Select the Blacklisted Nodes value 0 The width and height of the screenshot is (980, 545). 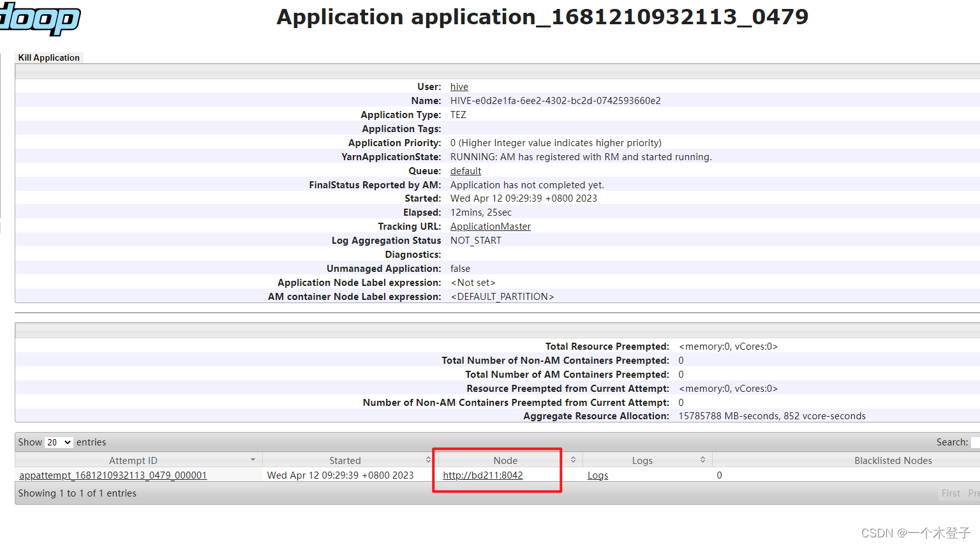[x=719, y=475]
